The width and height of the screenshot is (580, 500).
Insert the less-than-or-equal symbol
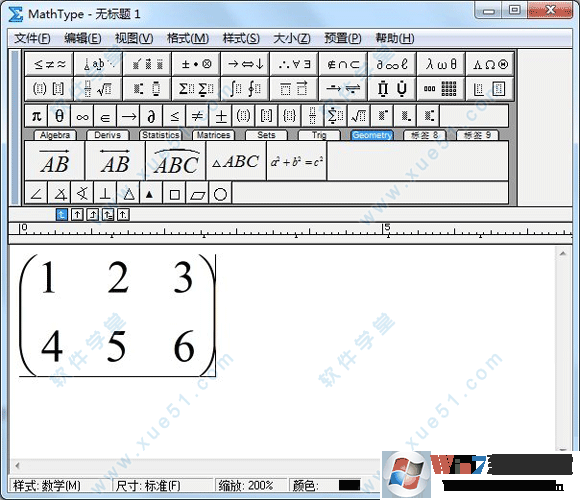coord(174,116)
